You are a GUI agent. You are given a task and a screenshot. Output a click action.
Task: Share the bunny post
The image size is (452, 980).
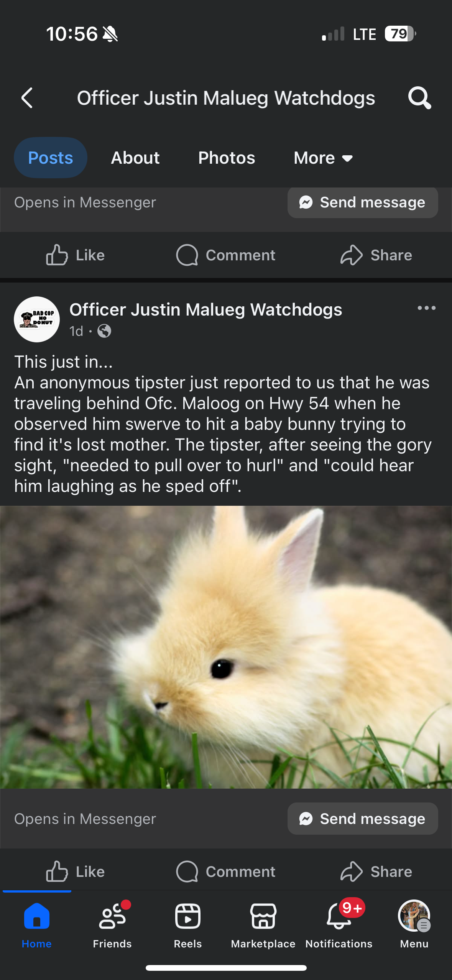click(376, 871)
